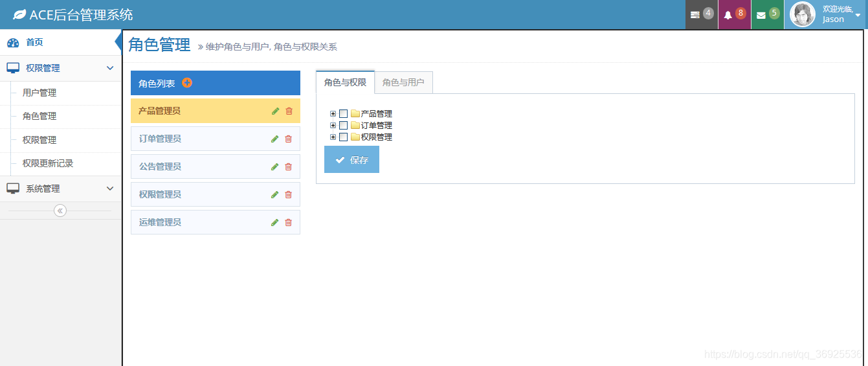
Task: Switch to the 角色与权限 tab
Action: tap(345, 82)
